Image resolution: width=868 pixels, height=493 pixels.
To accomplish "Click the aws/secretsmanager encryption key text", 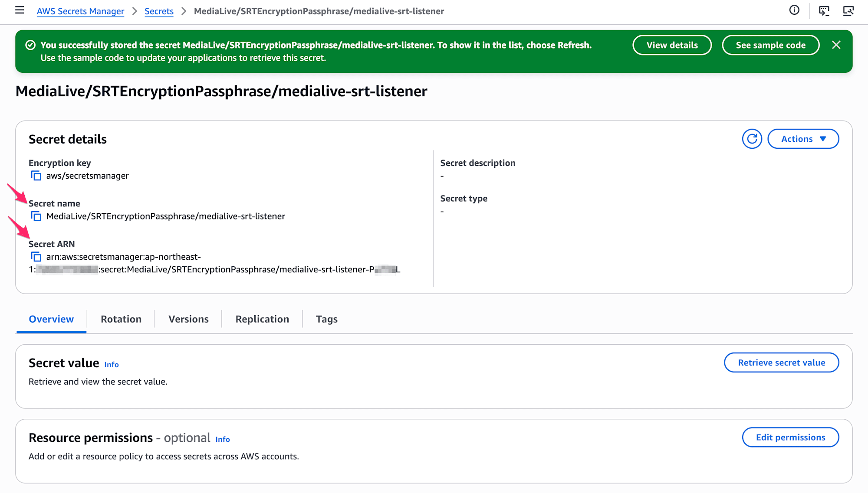I will (88, 176).
